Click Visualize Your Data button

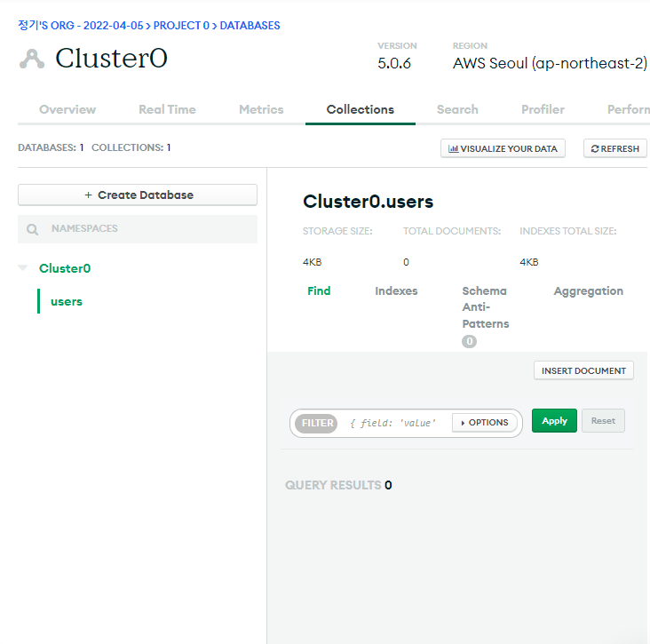(x=503, y=148)
